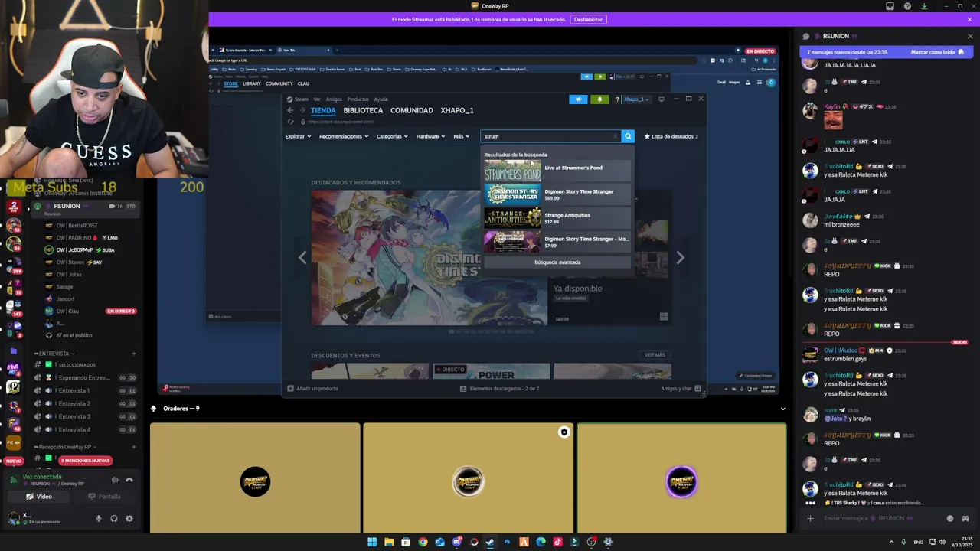The width and height of the screenshot is (980, 551).
Task: Open the SELECCIONADOS text channel
Action: (x=84, y=364)
